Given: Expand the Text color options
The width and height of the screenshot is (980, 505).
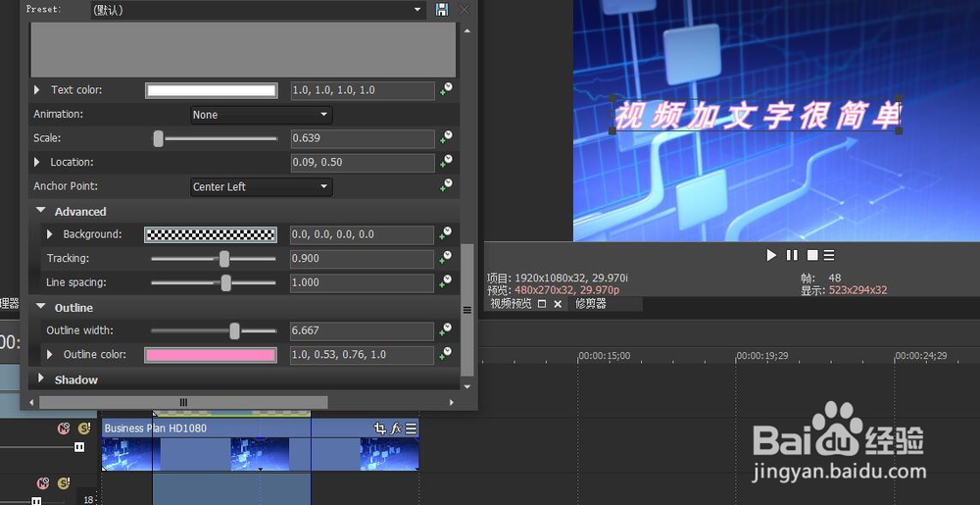Looking at the screenshot, I should [x=37, y=90].
